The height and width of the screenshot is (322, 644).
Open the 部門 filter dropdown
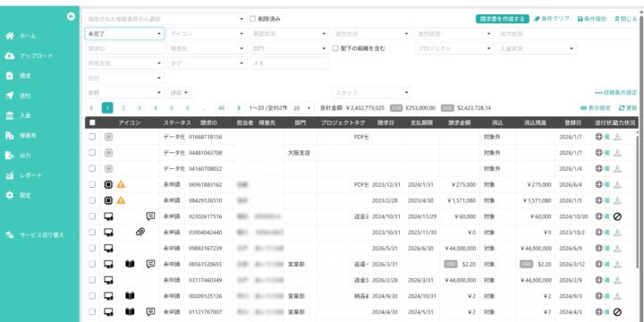[290, 48]
